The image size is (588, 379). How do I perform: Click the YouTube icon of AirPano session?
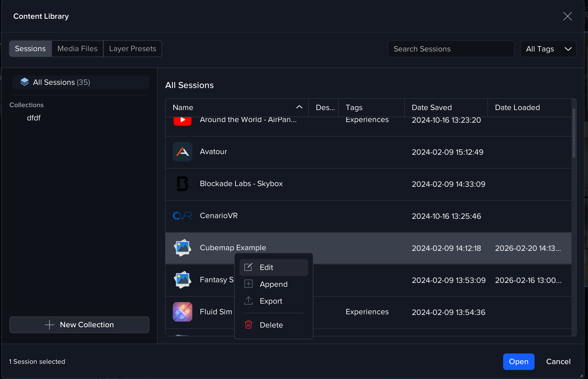tap(182, 121)
